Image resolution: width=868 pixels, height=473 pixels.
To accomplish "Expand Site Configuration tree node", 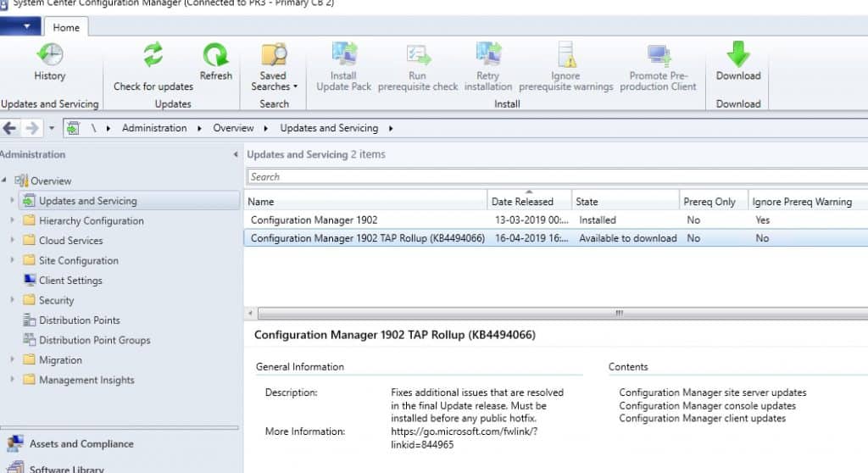I will 12,260.
